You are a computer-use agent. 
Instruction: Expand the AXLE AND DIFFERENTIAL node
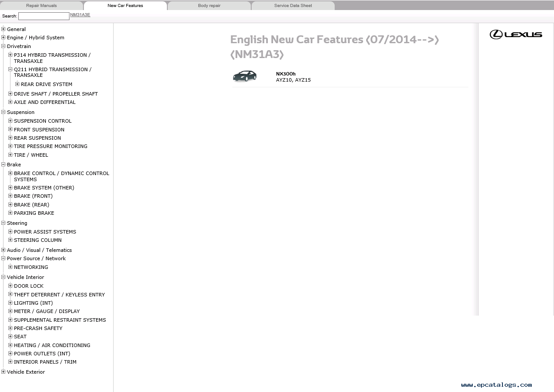(x=10, y=102)
